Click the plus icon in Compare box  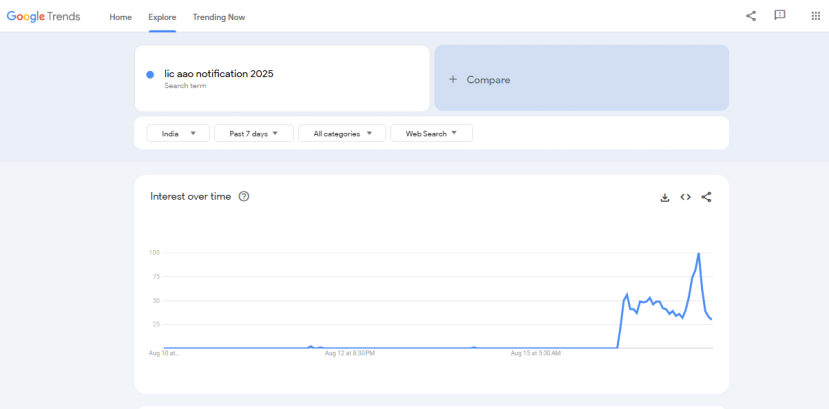tap(453, 80)
